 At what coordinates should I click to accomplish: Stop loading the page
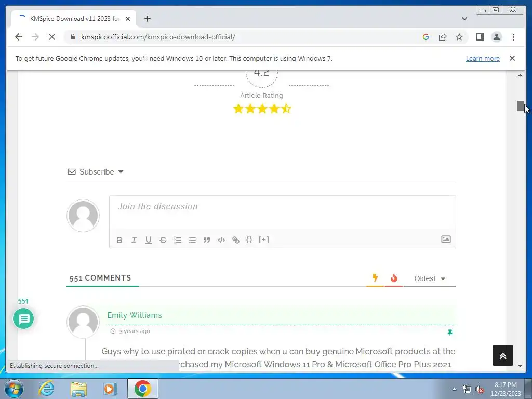coord(52,37)
